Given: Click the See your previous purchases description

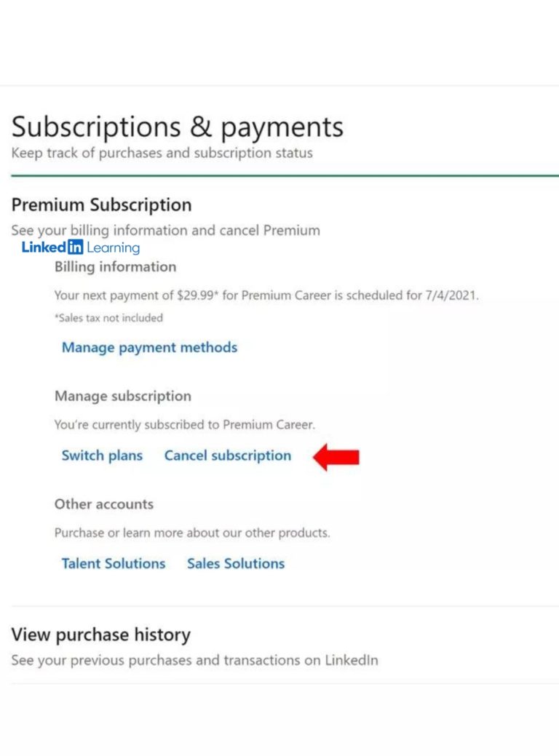Looking at the screenshot, I should [x=194, y=661].
